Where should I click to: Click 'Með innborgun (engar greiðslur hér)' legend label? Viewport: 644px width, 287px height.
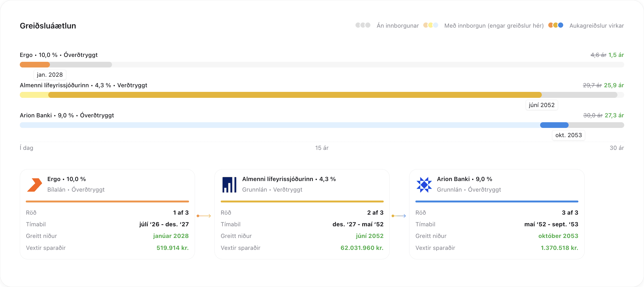[x=494, y=26]
